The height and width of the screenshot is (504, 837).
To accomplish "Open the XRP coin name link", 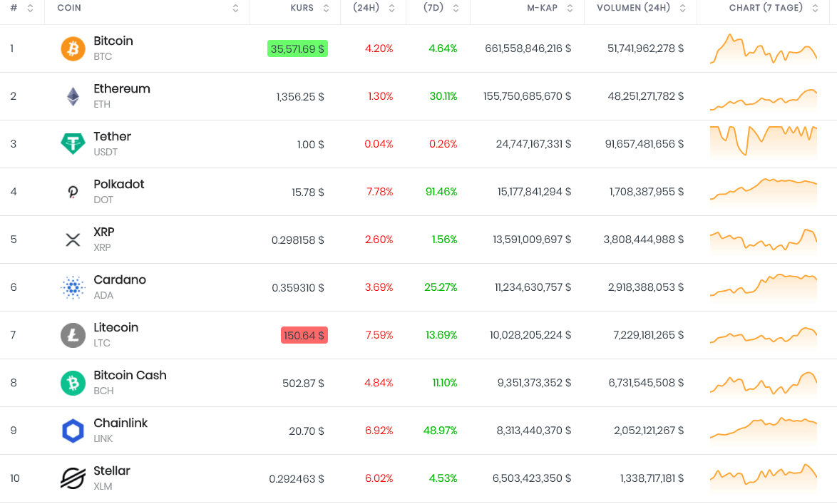I will click(104, 232).
